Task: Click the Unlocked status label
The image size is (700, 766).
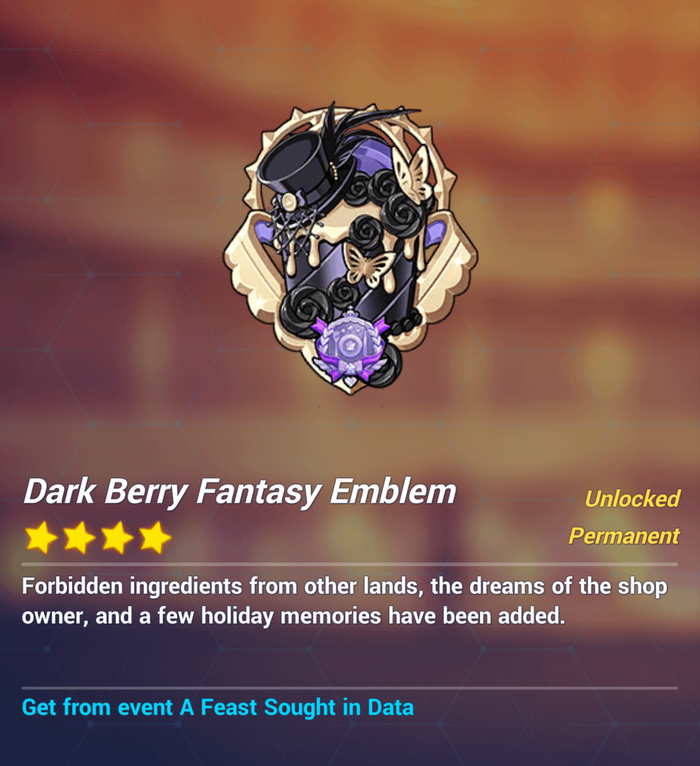Action: click(x=632, y=499)
